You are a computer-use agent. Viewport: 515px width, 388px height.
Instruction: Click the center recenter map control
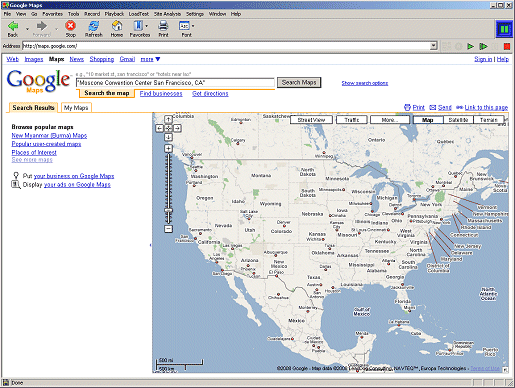point(168,128)
